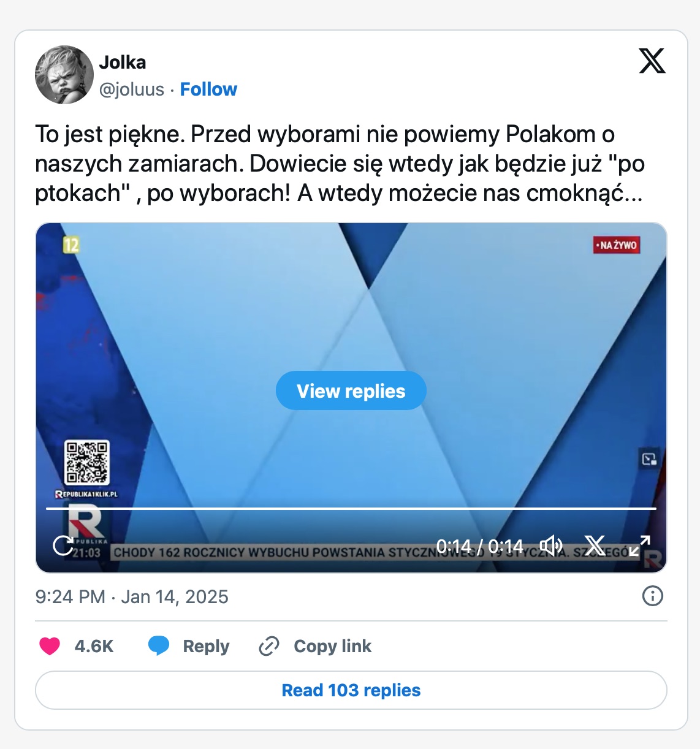Replay the video with the circular arrow
Screen dimensions: 700x749
click(x=63, y=545)
